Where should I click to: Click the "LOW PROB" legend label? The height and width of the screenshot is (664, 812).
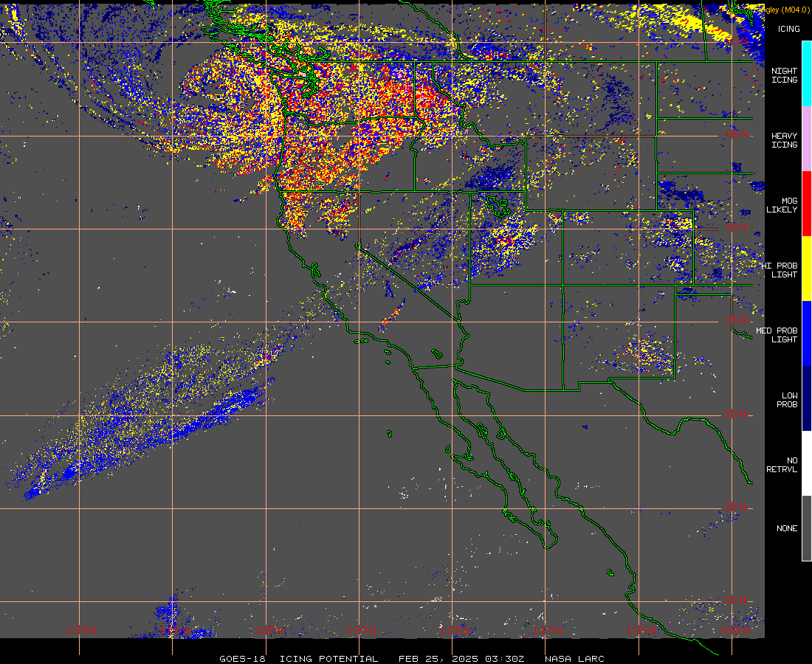[787, 400]
